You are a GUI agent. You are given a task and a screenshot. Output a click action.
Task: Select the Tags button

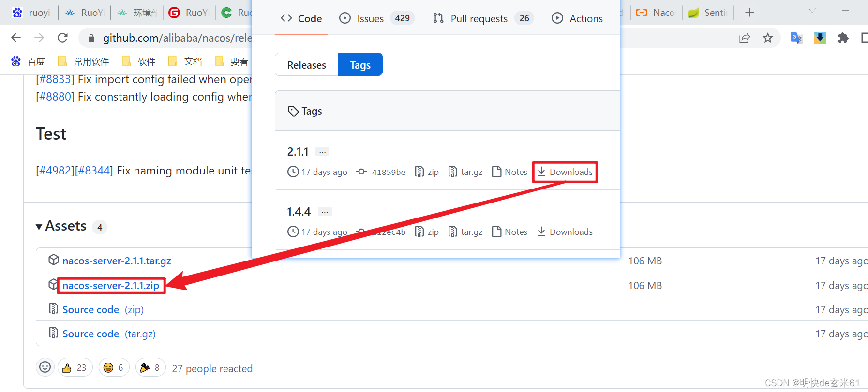(360, 65)
